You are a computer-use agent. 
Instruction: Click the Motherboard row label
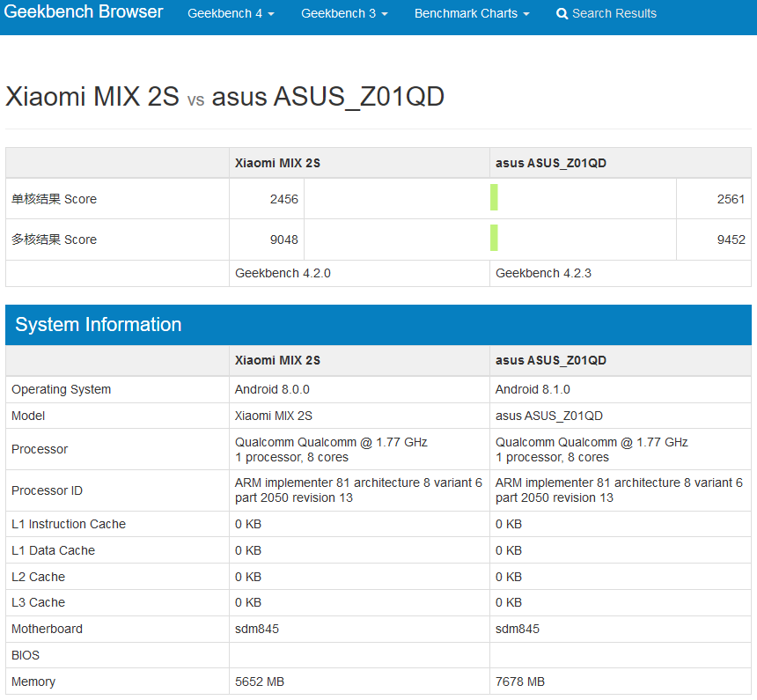pyautogui.click(x=47, y=629)
